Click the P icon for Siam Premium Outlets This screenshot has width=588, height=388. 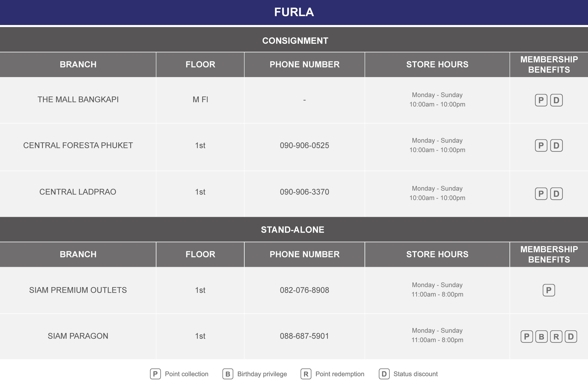[549, 290]
